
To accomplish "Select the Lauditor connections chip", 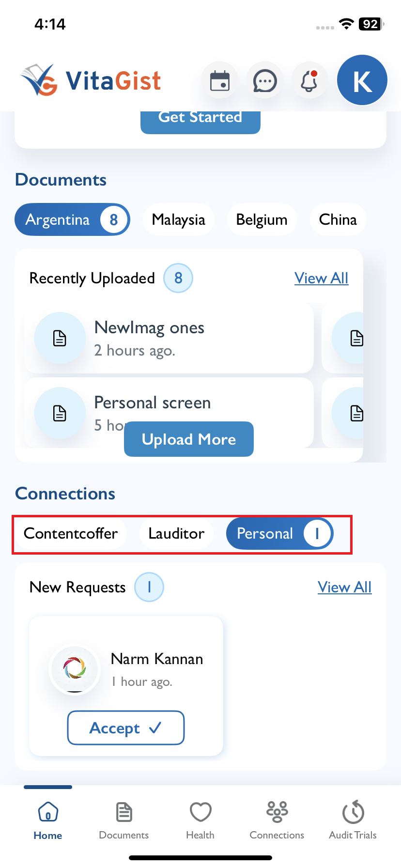I will (x=176, y=533).
